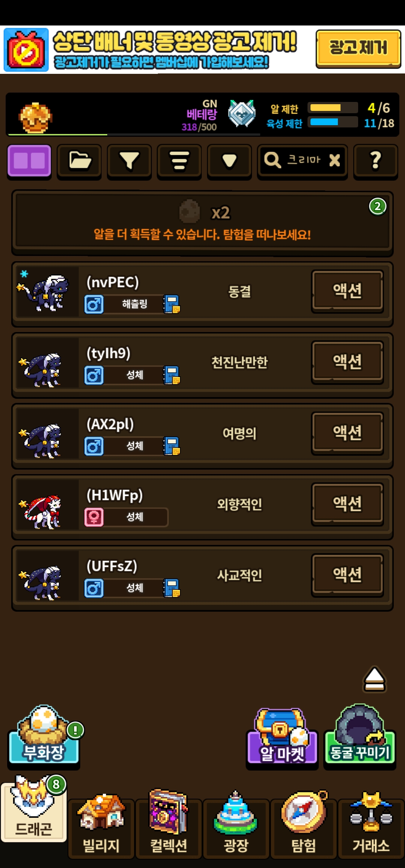
Task: Open the folder icon in toolbar
Action: click(79, 161)
